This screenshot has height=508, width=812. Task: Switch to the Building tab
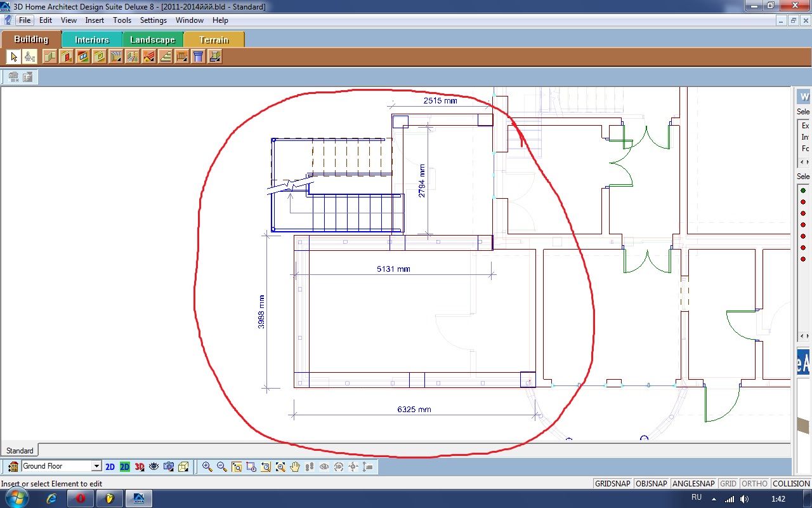[31, 39]
